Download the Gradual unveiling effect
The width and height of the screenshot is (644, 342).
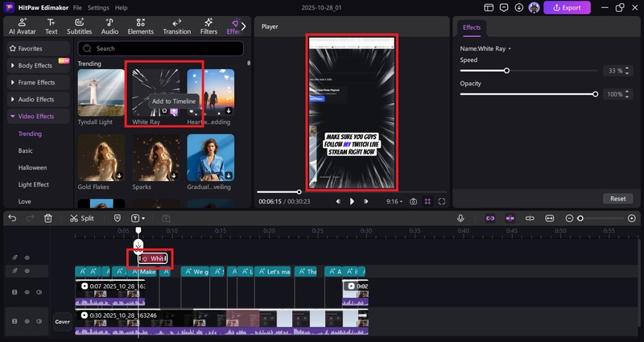coord(229,175)
